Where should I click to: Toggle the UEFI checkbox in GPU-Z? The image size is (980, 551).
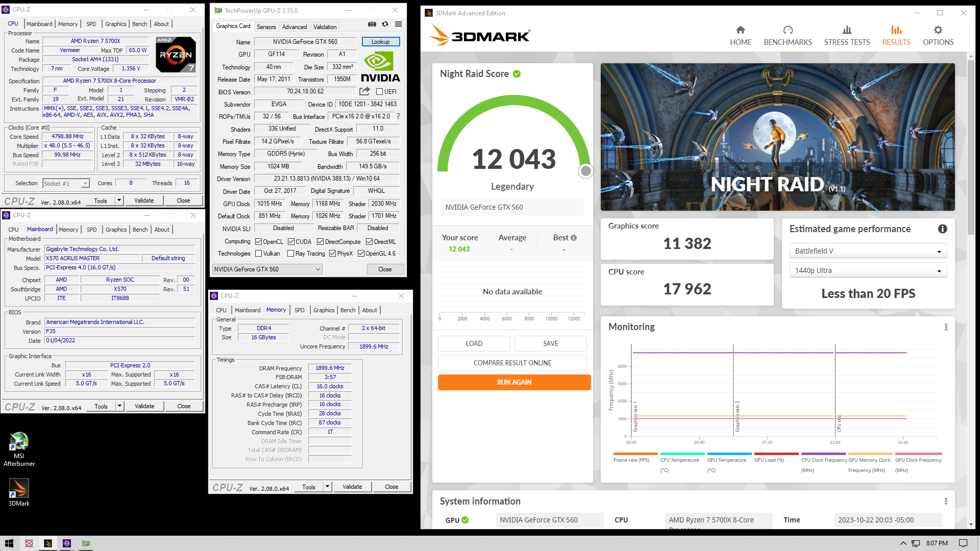click(379, 92)
